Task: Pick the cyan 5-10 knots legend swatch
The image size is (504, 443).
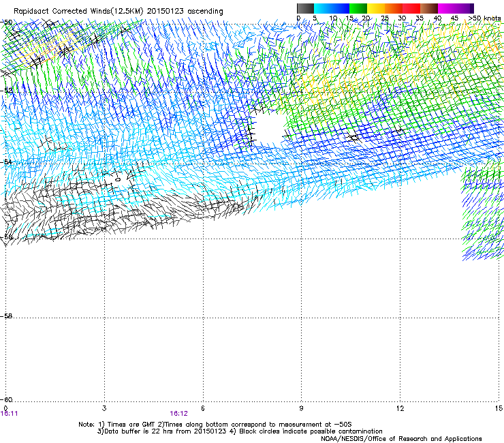Action: coord(323,8)
